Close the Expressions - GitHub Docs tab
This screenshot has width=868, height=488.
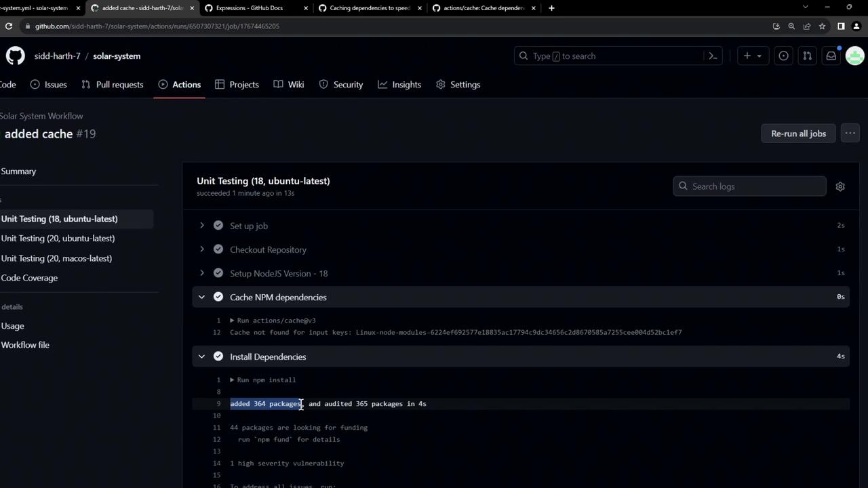306,8
